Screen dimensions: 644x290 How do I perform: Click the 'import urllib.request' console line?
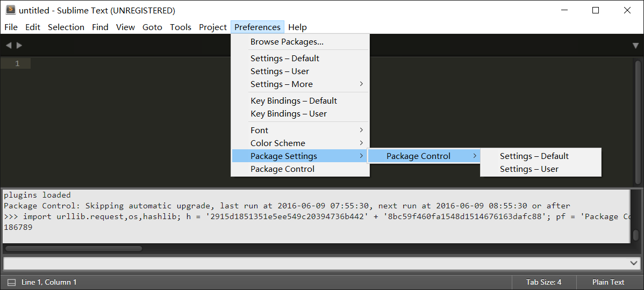click(x=317, y=216)
